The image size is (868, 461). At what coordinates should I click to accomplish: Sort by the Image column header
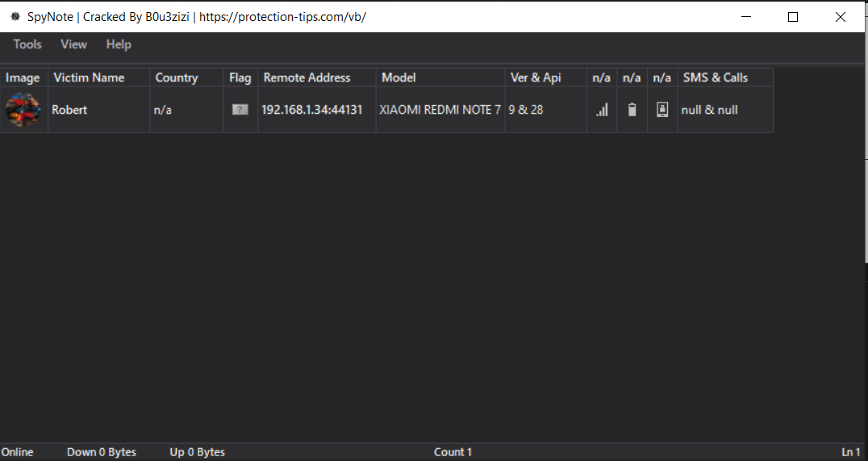tap(24, 78)
